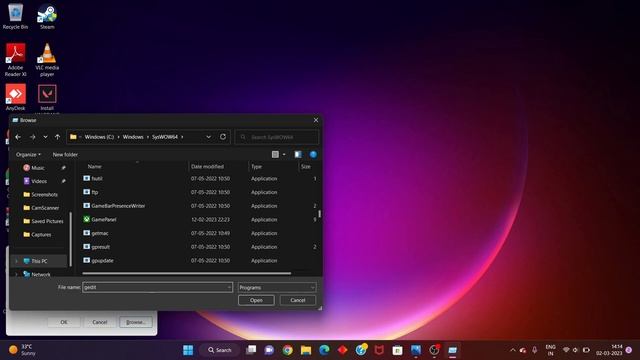640x360 pixels.
Task: Refresh the SysWOW64 folder listing
Action: tap(223, 137)
